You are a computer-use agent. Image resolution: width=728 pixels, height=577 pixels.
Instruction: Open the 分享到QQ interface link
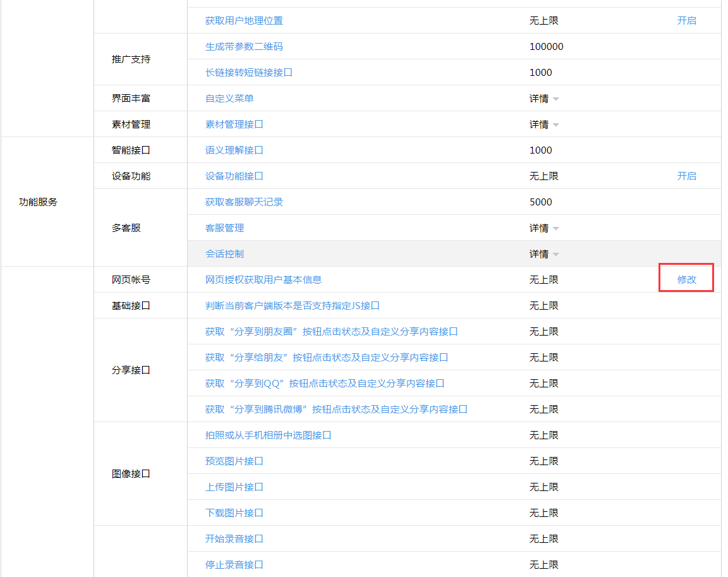[324, 384]
